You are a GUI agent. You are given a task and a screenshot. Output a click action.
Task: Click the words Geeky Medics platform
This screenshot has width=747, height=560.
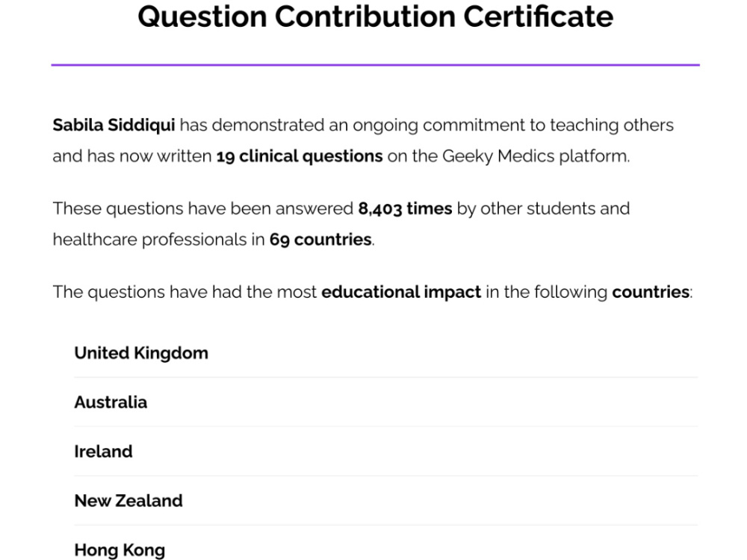tap(536, 156)
